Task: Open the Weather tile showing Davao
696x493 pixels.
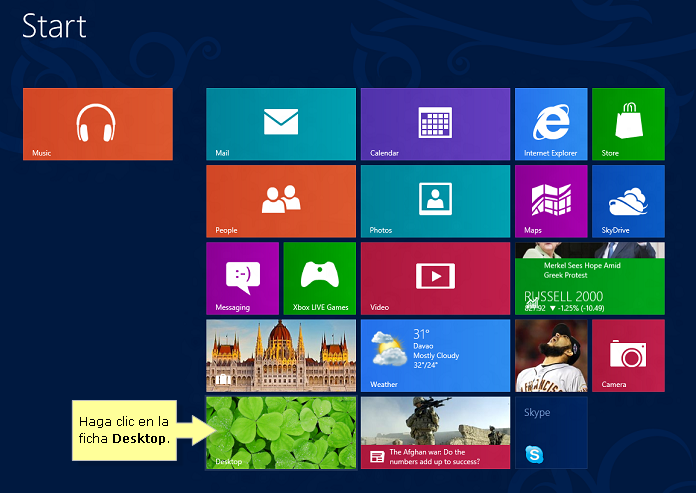Action: [x=435, y=355]
